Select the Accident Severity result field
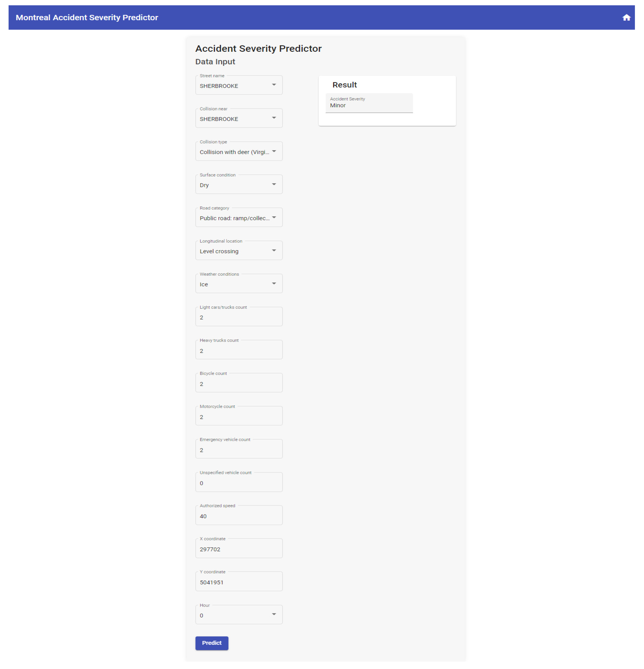644x669 pixels. [369, 104]
